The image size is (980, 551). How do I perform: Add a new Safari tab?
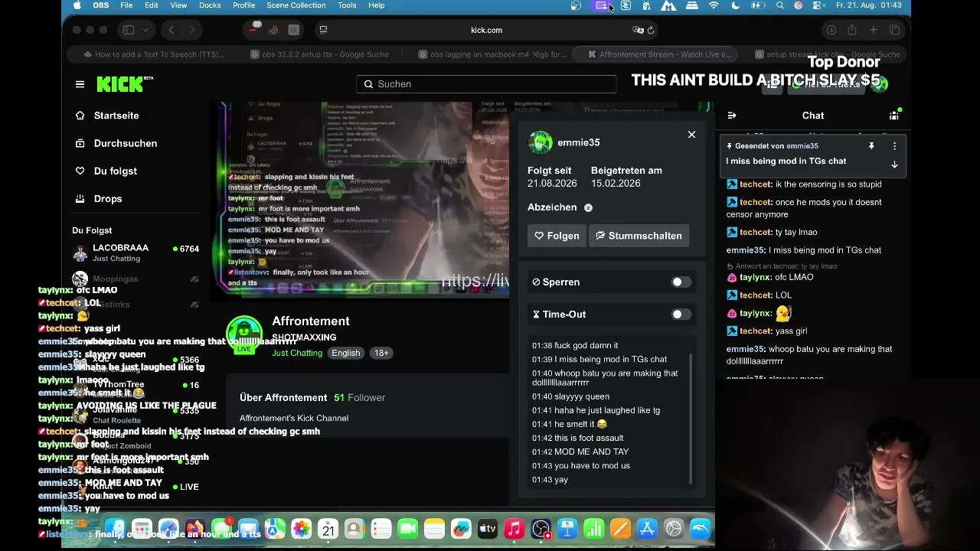tap(873, 30)
